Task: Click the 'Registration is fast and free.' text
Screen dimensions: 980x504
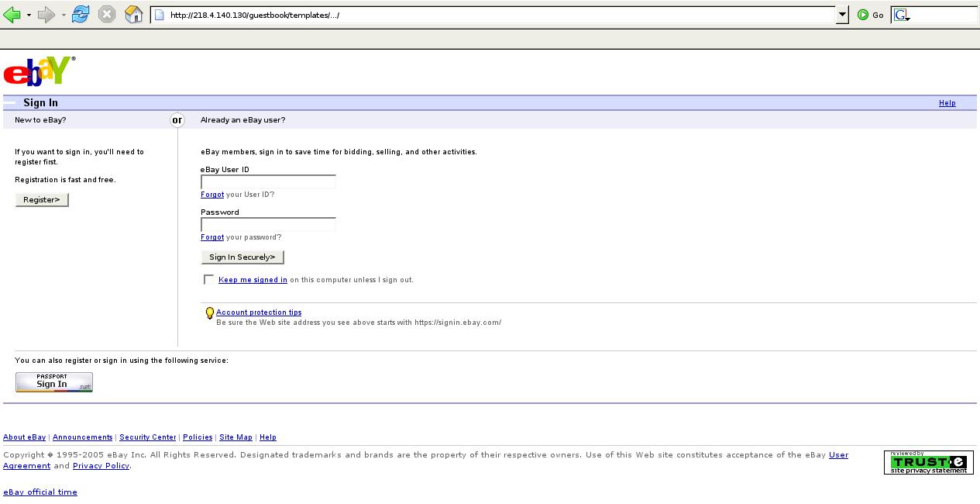Action: pos(65,180)
